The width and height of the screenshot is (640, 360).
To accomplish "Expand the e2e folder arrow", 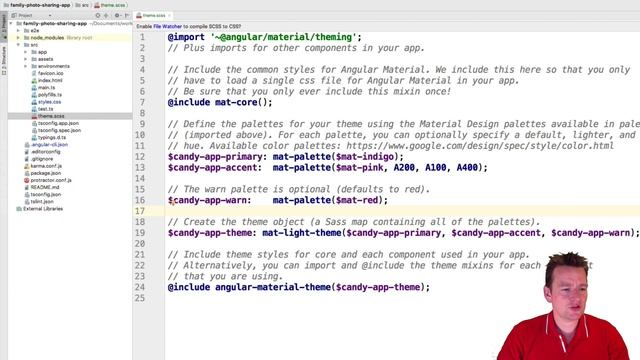I will 18,31.
